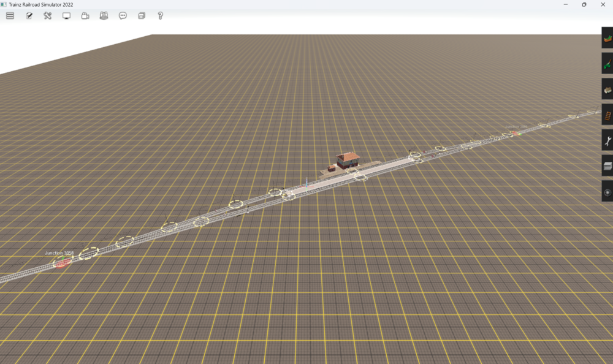613x364 pixels.
Task: Open the camera view menu
Action: pyautogui.click(x=85, y=16)
